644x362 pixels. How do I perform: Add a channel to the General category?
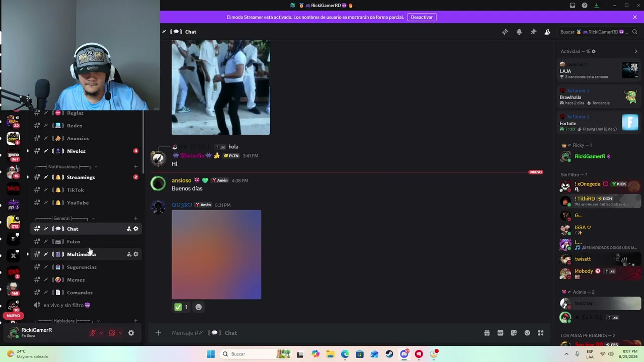pyautogui.click(x=136, y=218)
